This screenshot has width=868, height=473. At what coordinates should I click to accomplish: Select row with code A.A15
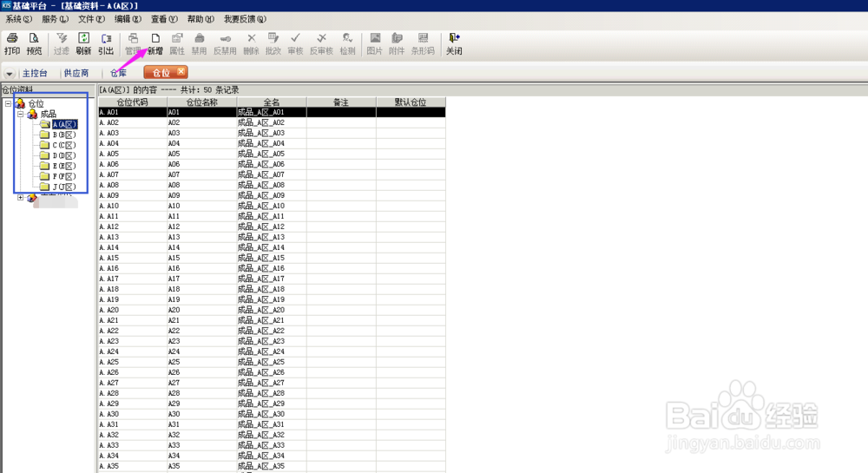pyautogui.click(x=272, y=258)
